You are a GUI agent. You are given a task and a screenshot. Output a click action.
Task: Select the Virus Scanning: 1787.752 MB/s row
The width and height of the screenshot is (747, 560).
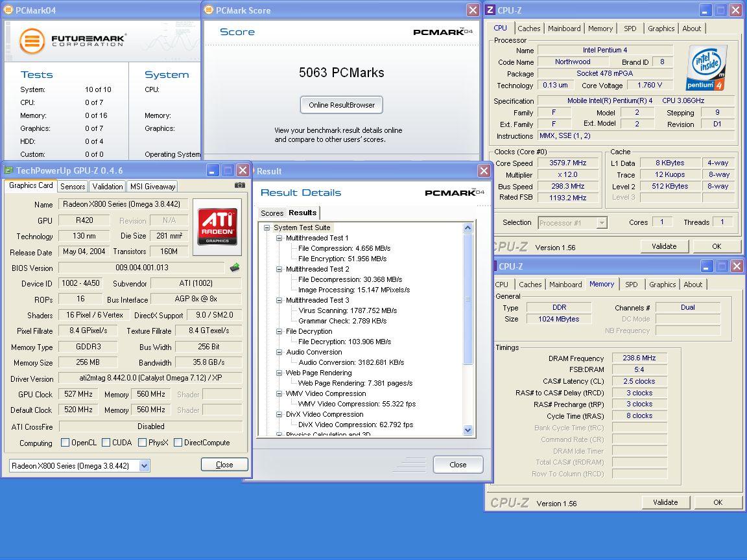[348, 310]
